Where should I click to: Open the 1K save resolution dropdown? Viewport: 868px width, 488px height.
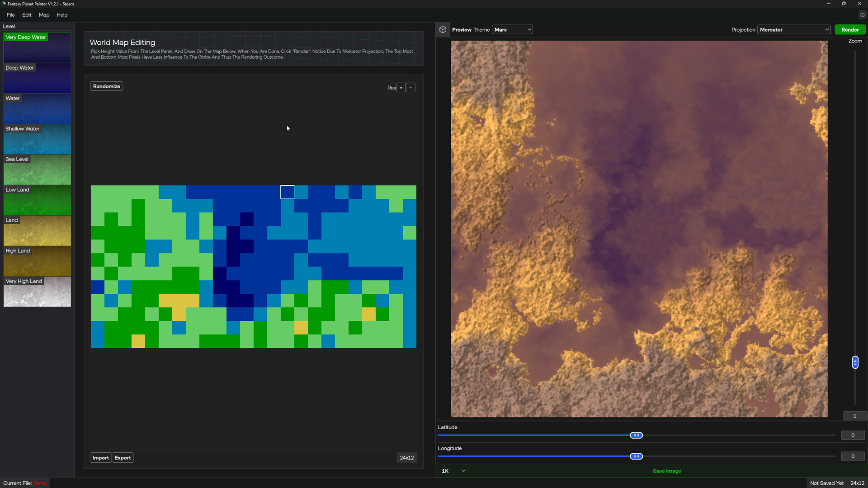(x=451, y=470)
